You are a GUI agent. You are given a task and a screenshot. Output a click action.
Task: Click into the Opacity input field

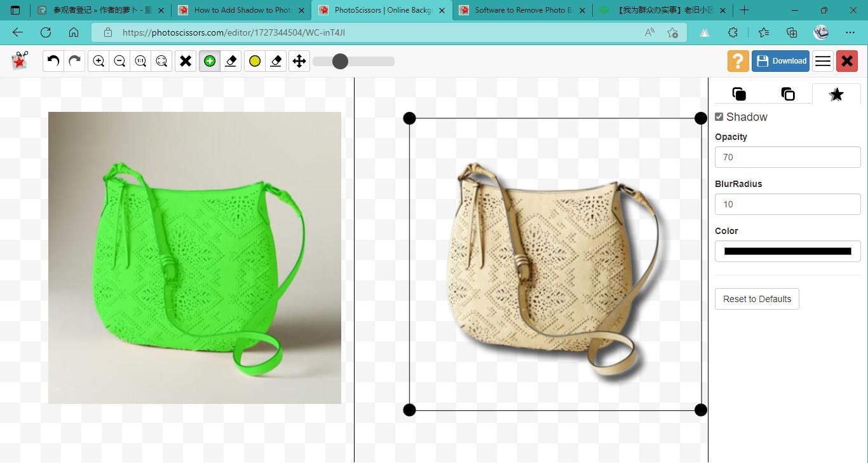787,157
